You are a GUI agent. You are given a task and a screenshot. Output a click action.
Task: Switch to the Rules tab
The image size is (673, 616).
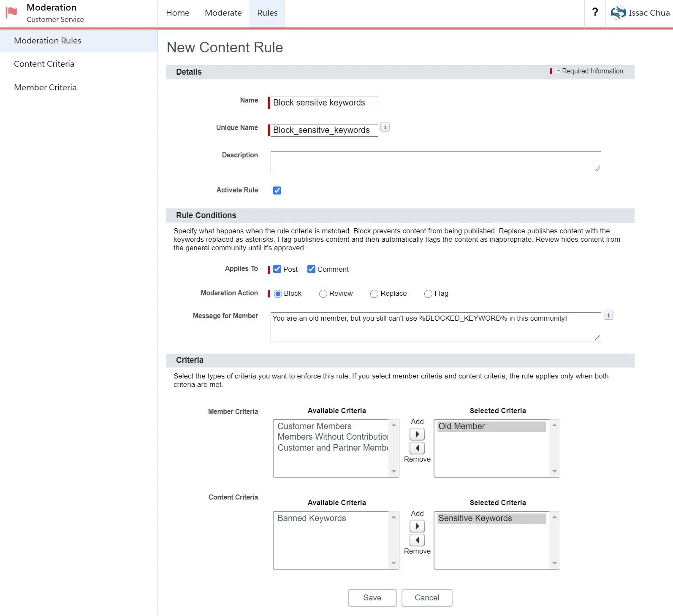(x=267, y=13)
